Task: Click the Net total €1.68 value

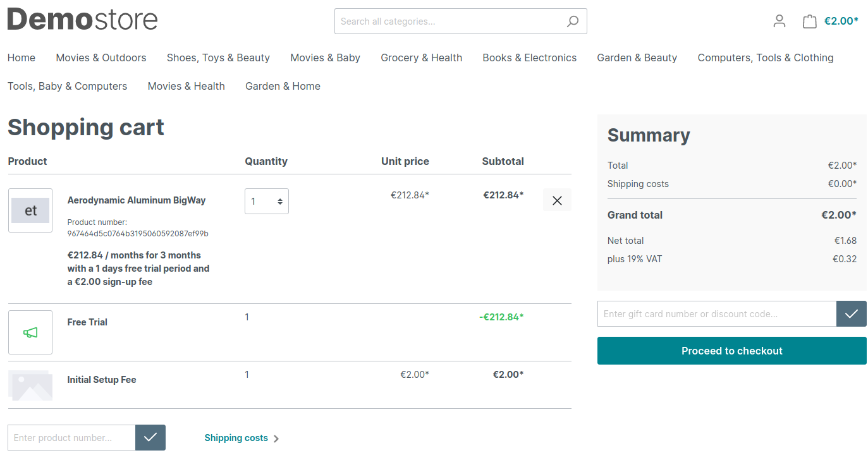Action: click(845, 241)
